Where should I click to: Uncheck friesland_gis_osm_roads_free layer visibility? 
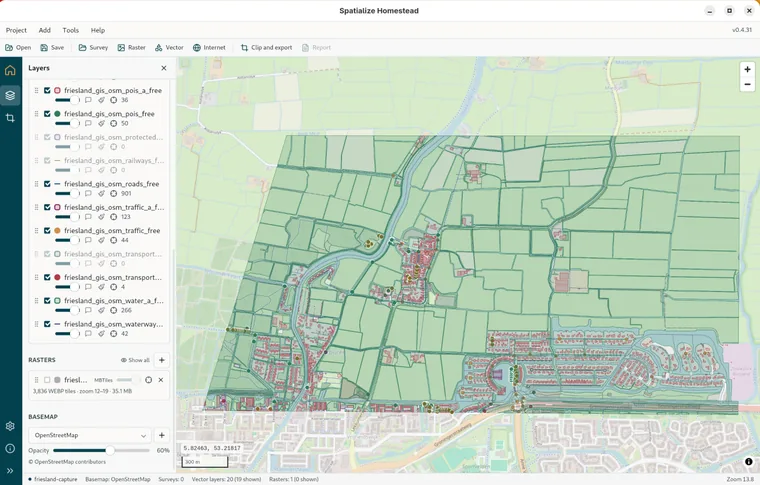[47, 184]
